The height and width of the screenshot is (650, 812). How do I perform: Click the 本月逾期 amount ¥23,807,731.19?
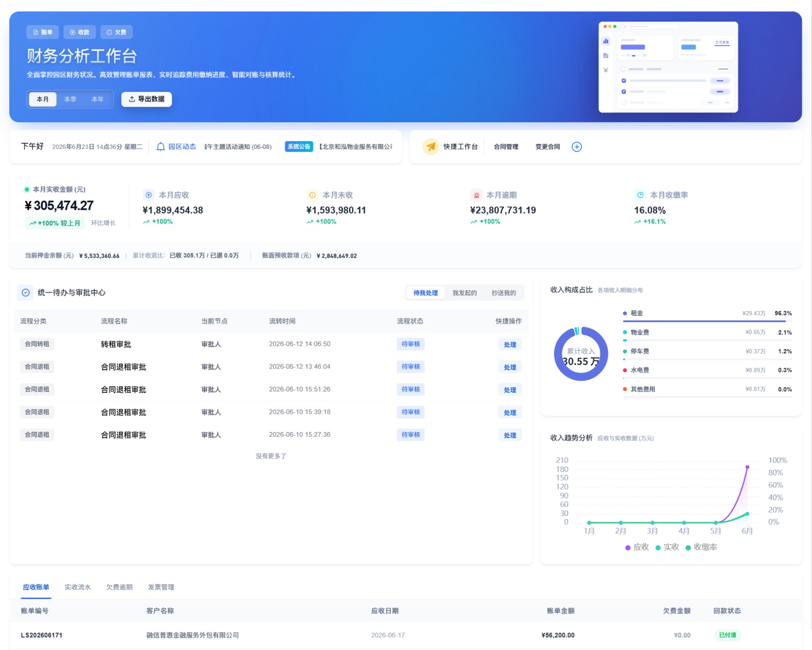click(503, 210)
